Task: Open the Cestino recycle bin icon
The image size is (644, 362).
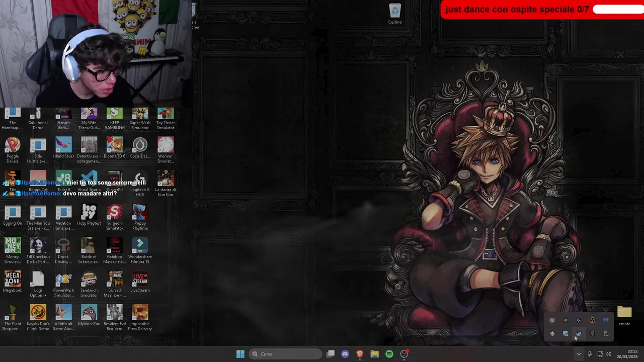Action: [395, 14]
